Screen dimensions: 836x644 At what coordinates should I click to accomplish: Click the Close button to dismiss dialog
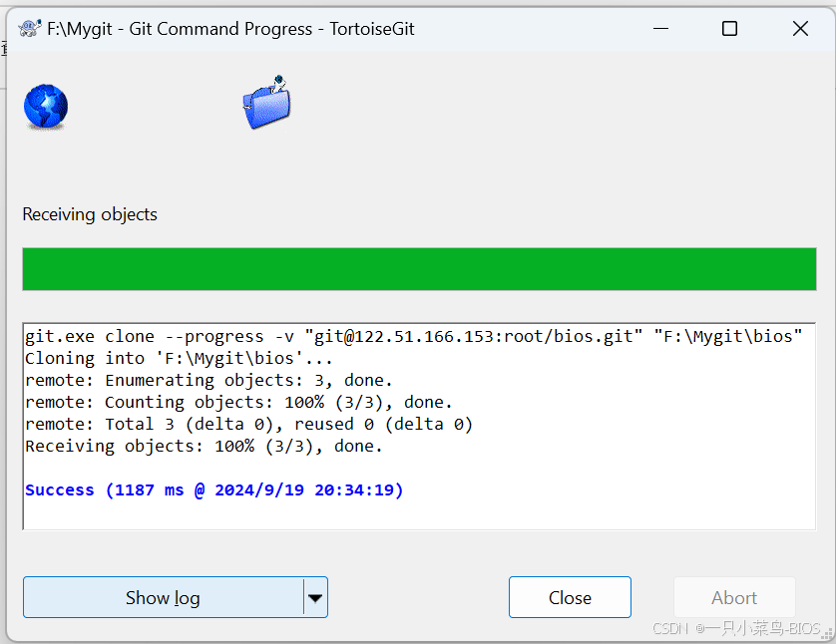click(570, 597)
